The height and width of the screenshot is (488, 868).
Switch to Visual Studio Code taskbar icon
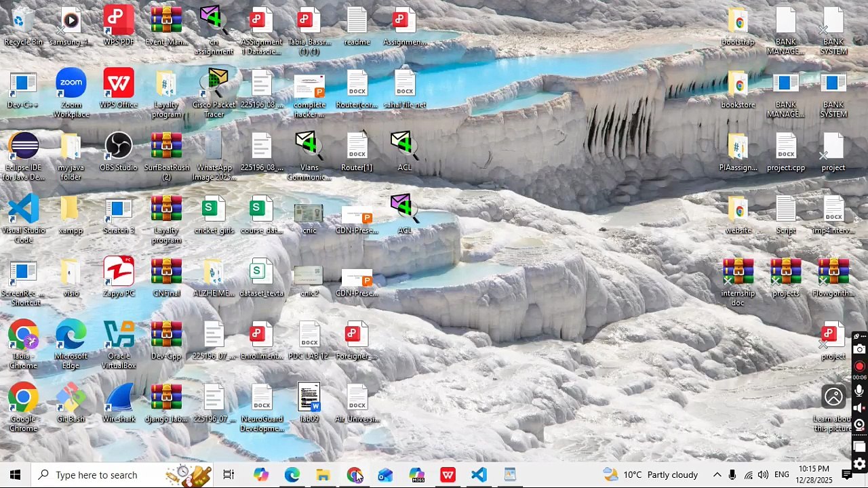tap(479, 475)
